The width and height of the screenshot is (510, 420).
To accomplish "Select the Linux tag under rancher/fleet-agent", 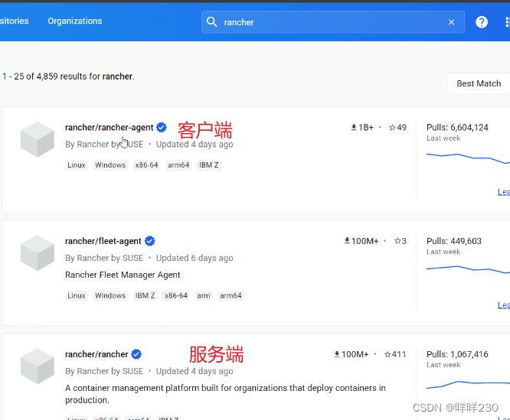I will [77, 295].
